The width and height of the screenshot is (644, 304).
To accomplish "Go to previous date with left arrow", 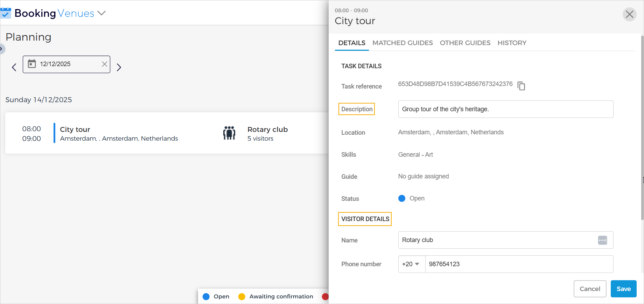I will [14, 67].
